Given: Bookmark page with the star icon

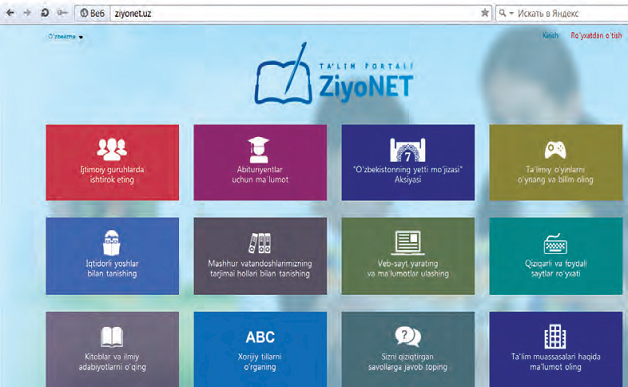Looking at the screenshot, I should pyautogui.click(x=485, y=13).
